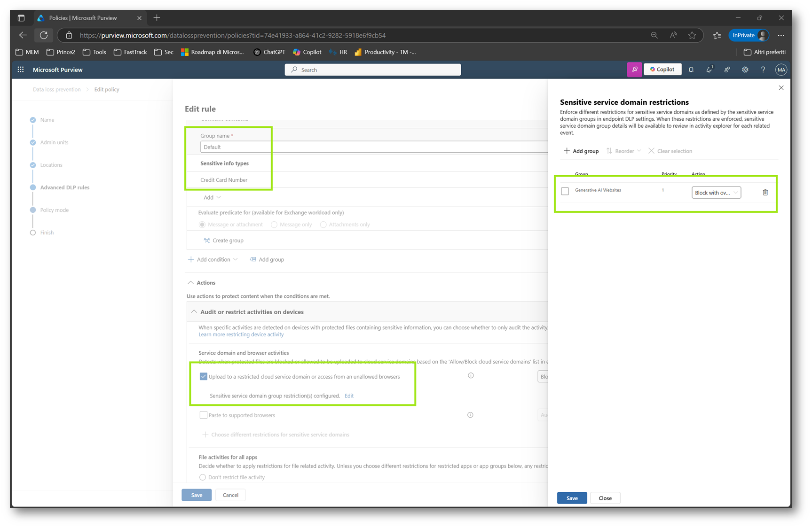812x528 pixels.
Task: Open Learn more restricting device activity link
Action: [x=241, y=334]
